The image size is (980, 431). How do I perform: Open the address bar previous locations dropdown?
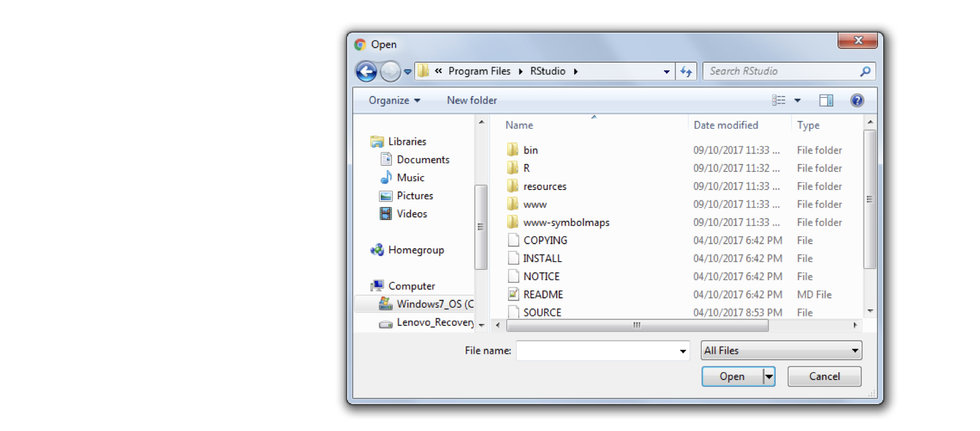(666, 71)
